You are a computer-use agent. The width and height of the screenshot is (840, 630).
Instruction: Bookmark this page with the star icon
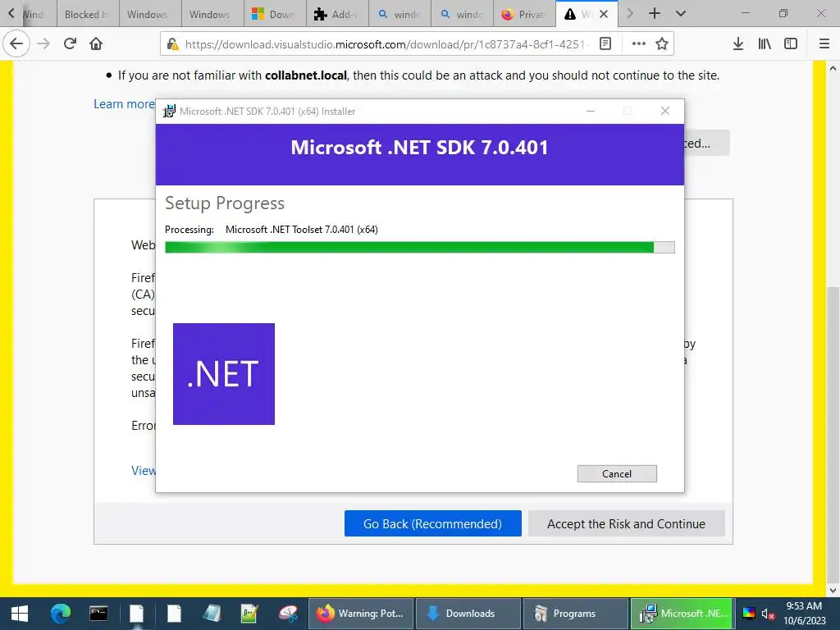click(662, 43)
